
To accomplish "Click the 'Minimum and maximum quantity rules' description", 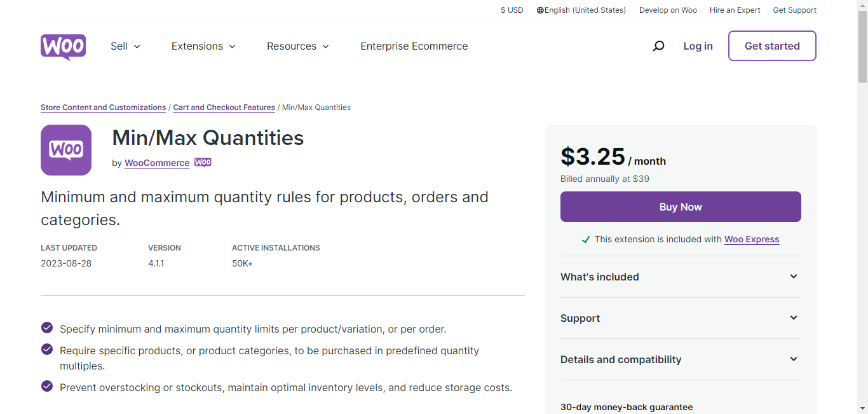I will 264,208.
